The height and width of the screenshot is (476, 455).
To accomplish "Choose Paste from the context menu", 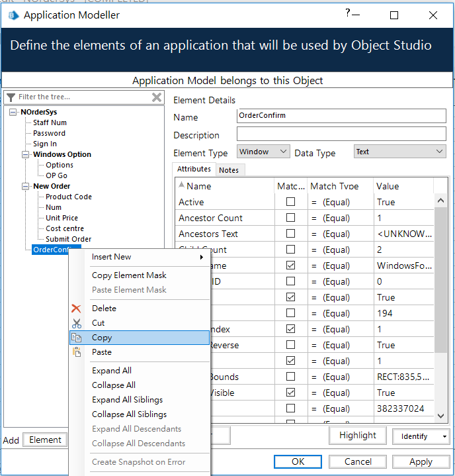I will click(x=140, y=352).
